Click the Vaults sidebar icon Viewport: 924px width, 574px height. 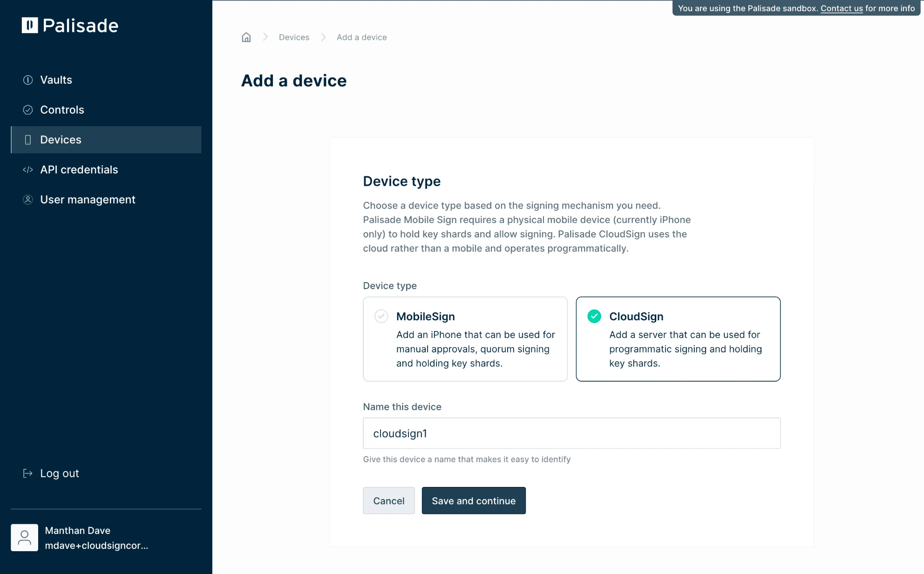tap(28, 80)
